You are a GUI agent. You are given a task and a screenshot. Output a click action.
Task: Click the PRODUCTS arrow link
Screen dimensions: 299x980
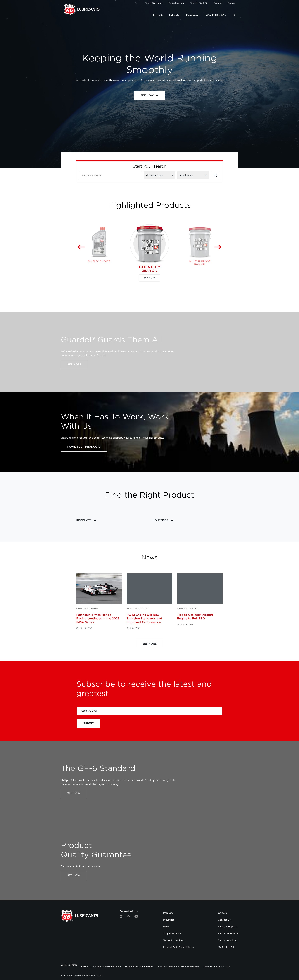(86, 520)
